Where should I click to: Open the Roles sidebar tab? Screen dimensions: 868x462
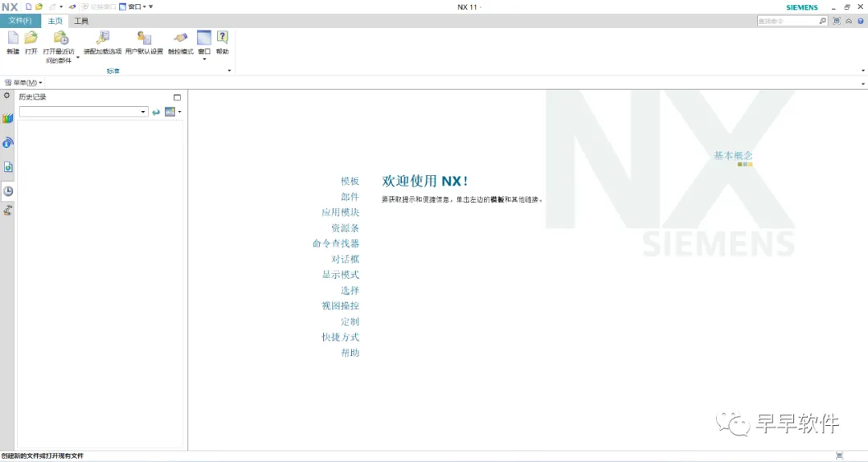click(7, 211)
